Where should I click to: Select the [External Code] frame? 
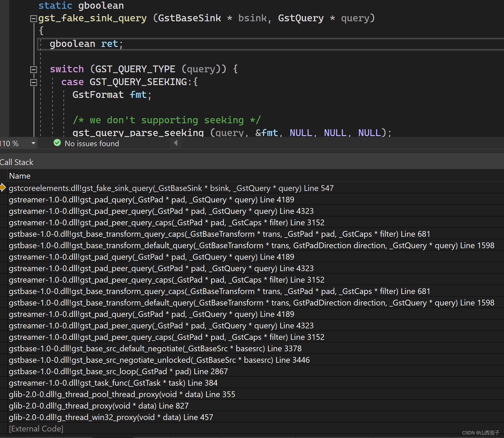36,429
